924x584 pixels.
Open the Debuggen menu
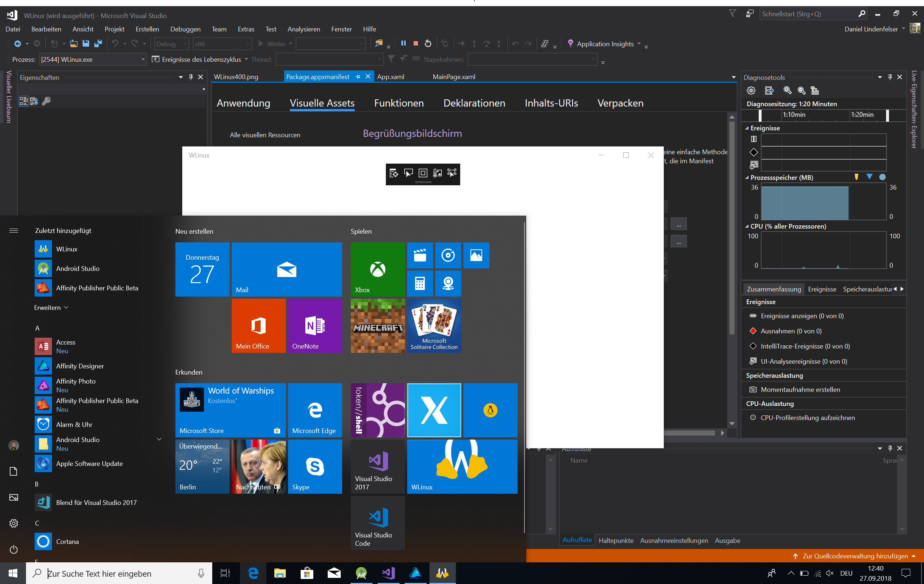point(185,29)
